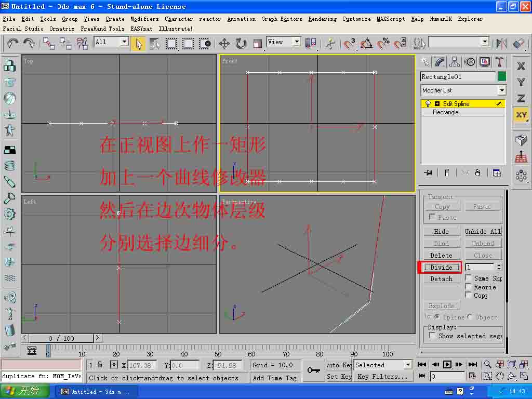Viewport: 532px width, 399px height.
Task: Click the Zoom magnifier viewport control
Action: point(487,364)
